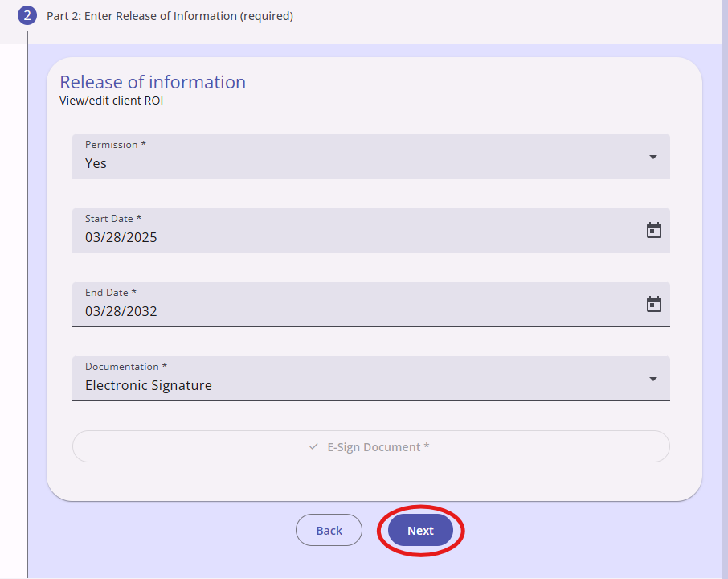Click the Next button

coord(420,530)
